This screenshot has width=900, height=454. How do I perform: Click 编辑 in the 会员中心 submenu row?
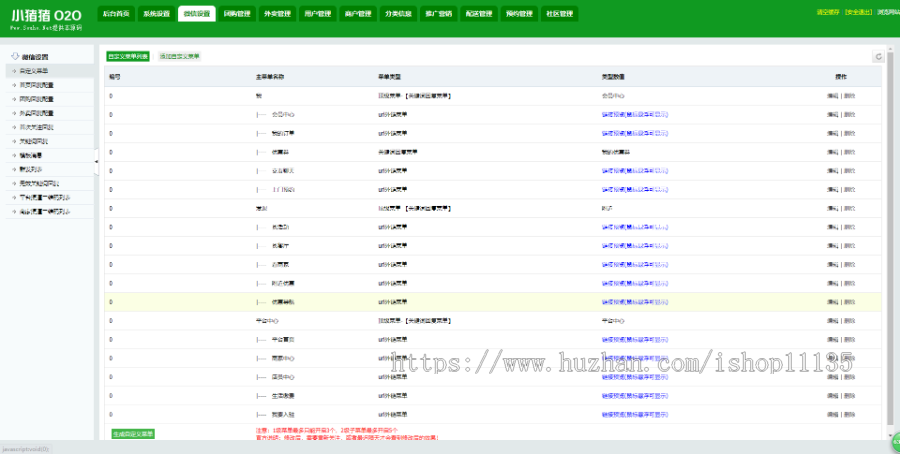pos(832,115)
